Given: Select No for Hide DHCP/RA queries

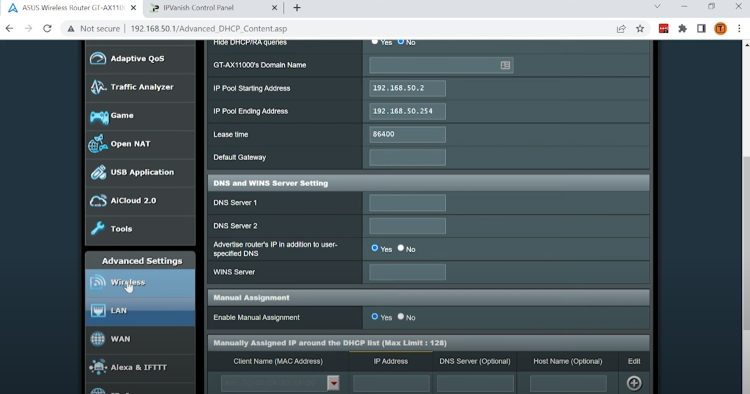Looking at the screenshot, I should [401, 42].
